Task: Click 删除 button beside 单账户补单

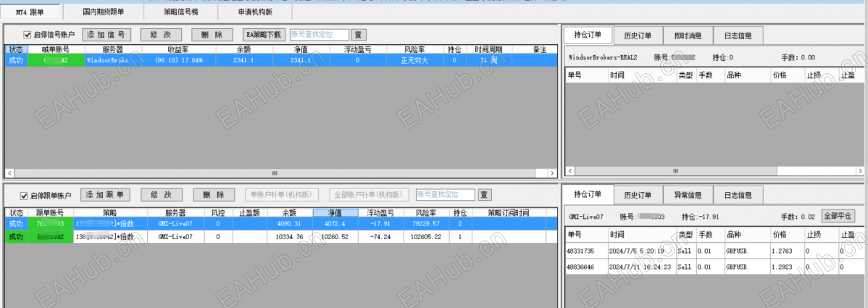Action: 214,195
